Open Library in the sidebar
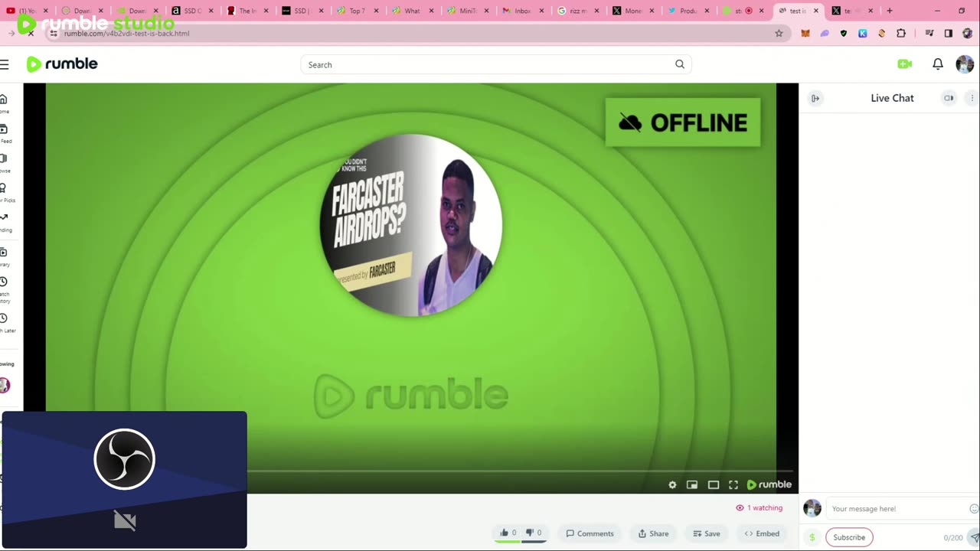The height and width of the screenshot is (551, 980). [x=4, y=256]
